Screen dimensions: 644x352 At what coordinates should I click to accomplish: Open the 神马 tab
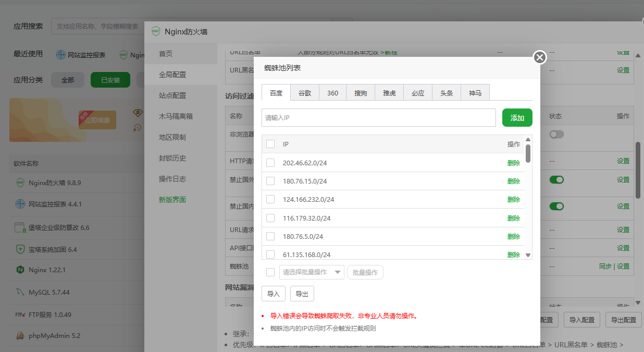click(475, 93)
